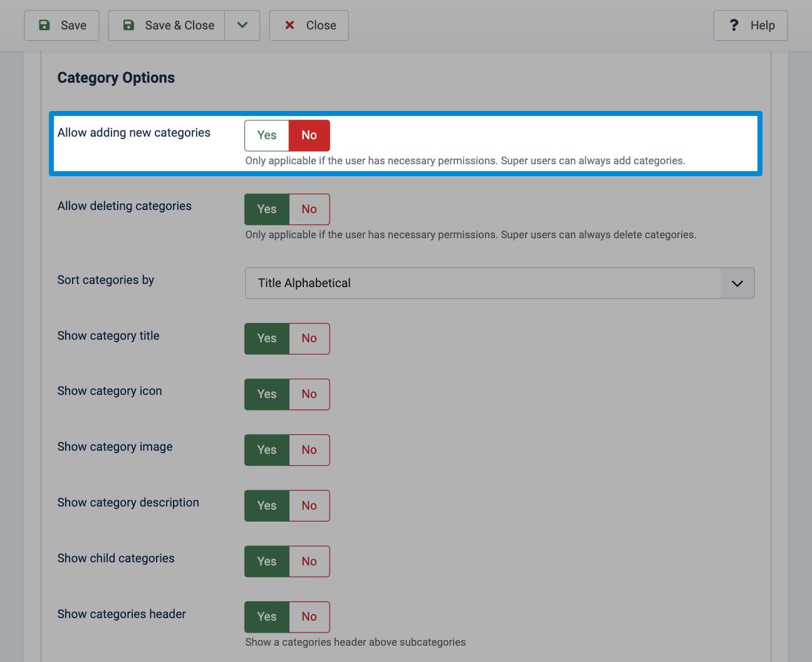Choose Yes for Show category title

pos(267,339)
